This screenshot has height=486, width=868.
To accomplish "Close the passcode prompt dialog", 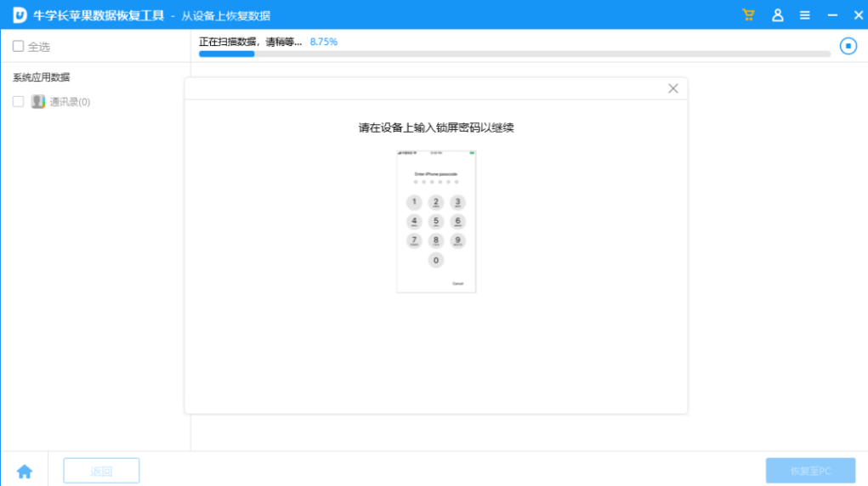I will coord(672,88).
